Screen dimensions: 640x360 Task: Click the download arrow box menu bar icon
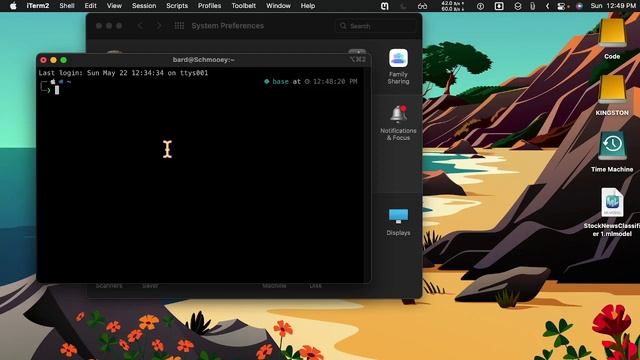click(x=499, y=6)
